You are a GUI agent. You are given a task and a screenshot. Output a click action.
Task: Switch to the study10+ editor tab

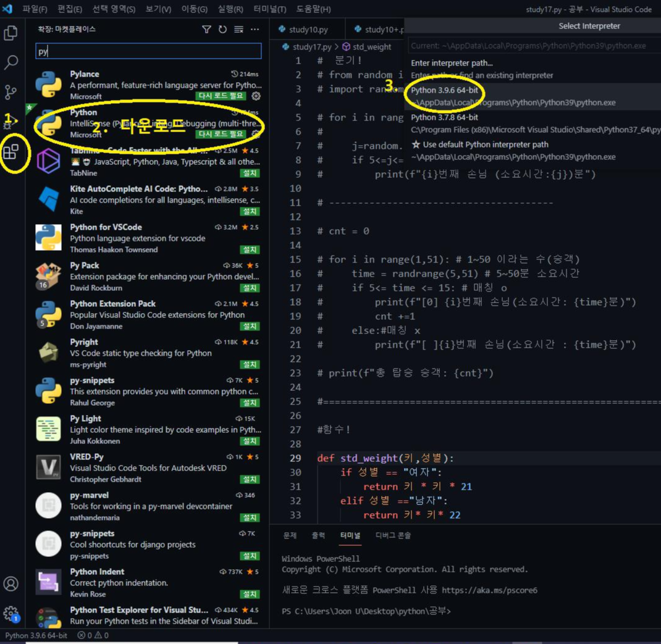[375, 29]
